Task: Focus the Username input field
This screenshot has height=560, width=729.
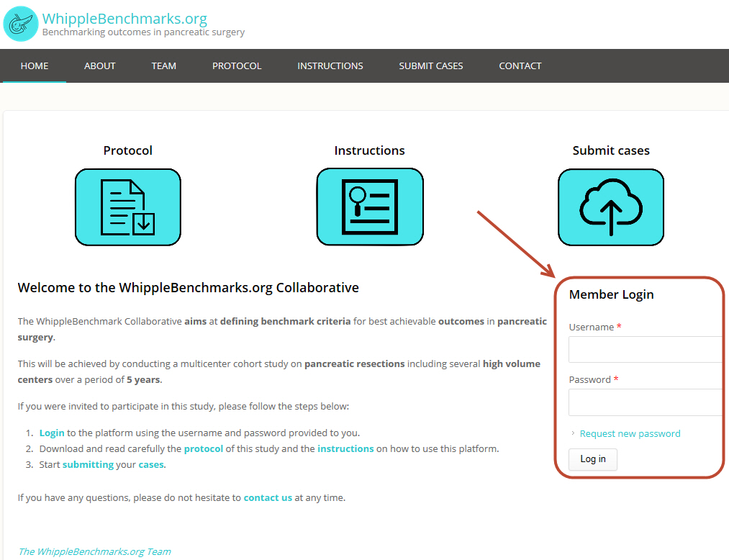Action: 646,350
